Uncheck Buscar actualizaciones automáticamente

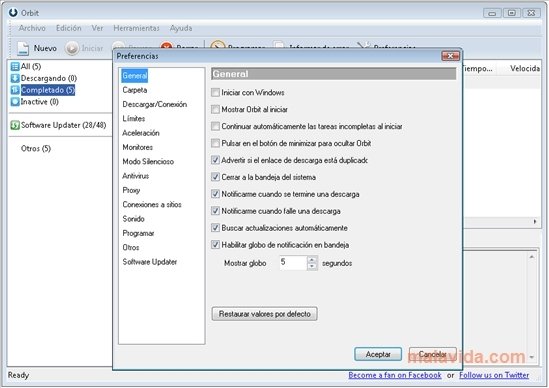point(215,228)
